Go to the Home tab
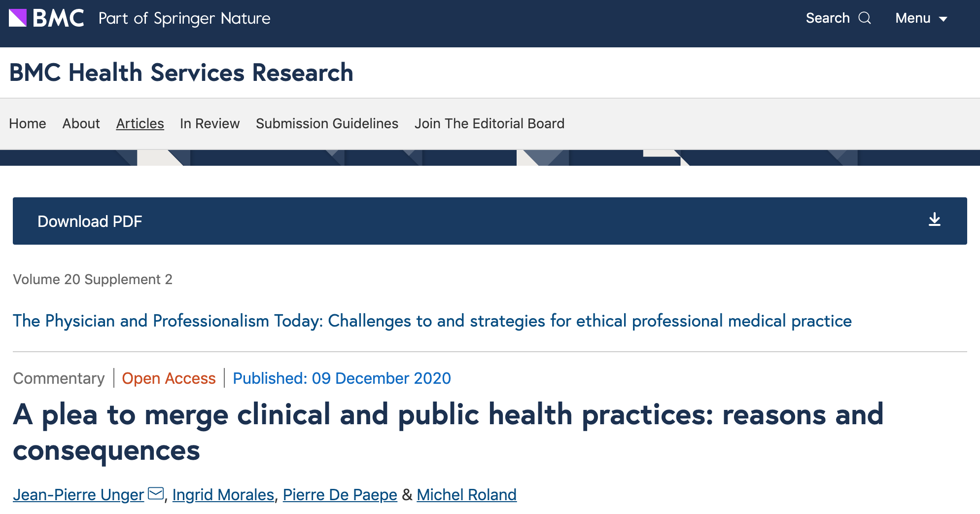Image resolution: width=980 pixels, height=514 pixels. pos(28,123)
